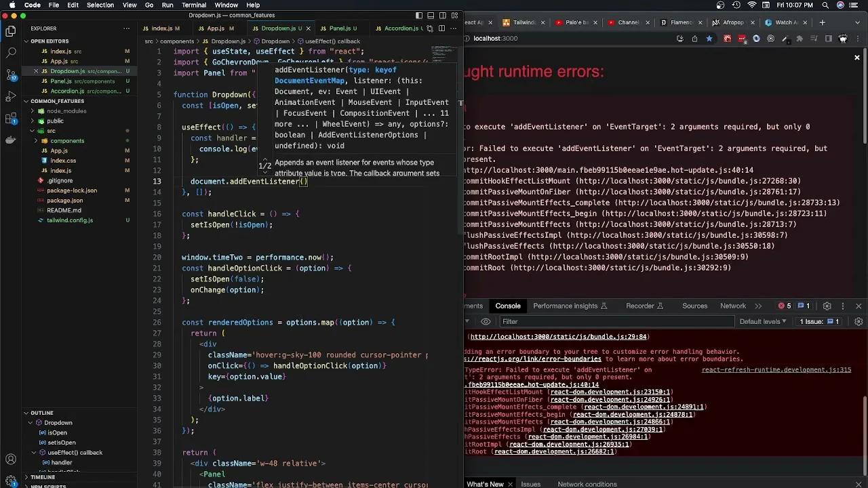Select the Explorer icon in activity bar
868x488 pixels.
(10, 31)
